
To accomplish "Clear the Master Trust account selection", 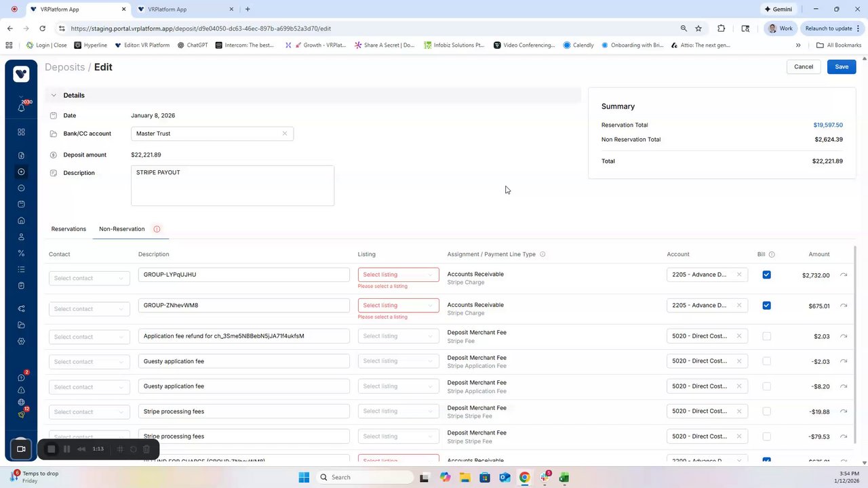I will click(285, 134).
